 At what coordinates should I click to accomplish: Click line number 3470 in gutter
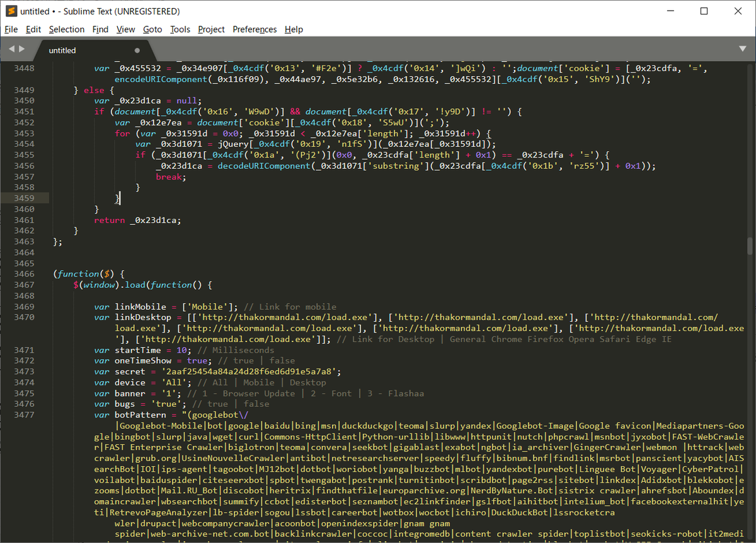[25, 317]
